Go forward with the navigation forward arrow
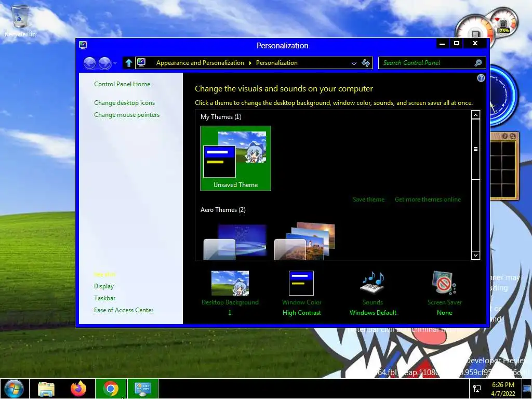The image size is (532, 399). (105, 63)
